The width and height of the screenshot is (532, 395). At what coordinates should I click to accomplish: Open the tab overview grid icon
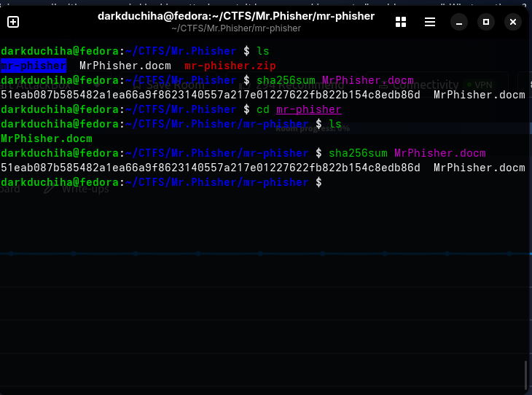401,22
